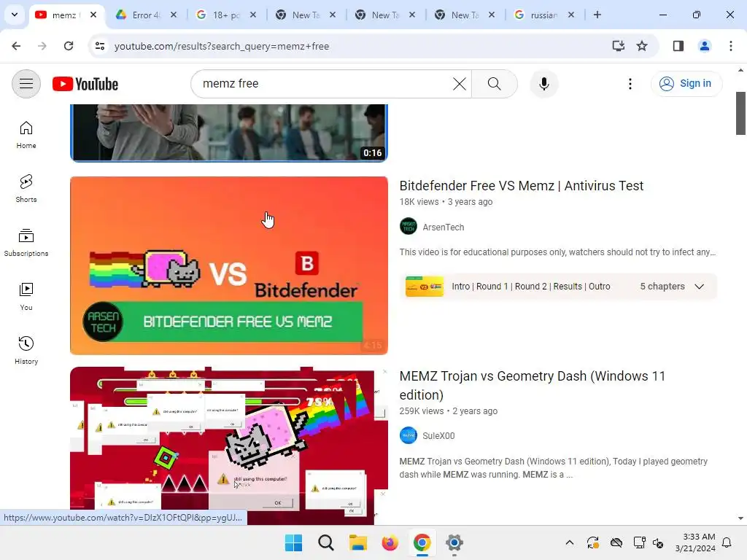Open Home in the sidebar

26,135
